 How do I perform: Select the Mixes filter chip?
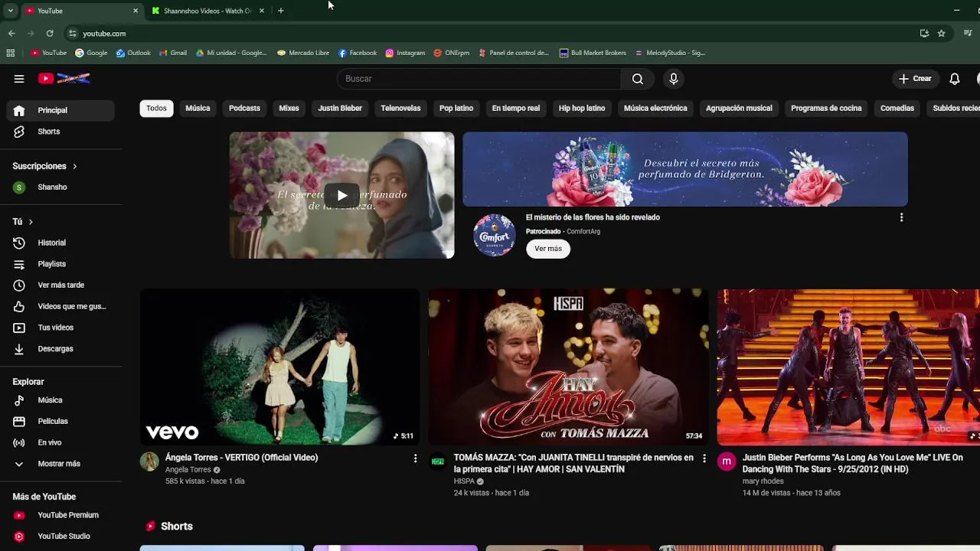289,108
